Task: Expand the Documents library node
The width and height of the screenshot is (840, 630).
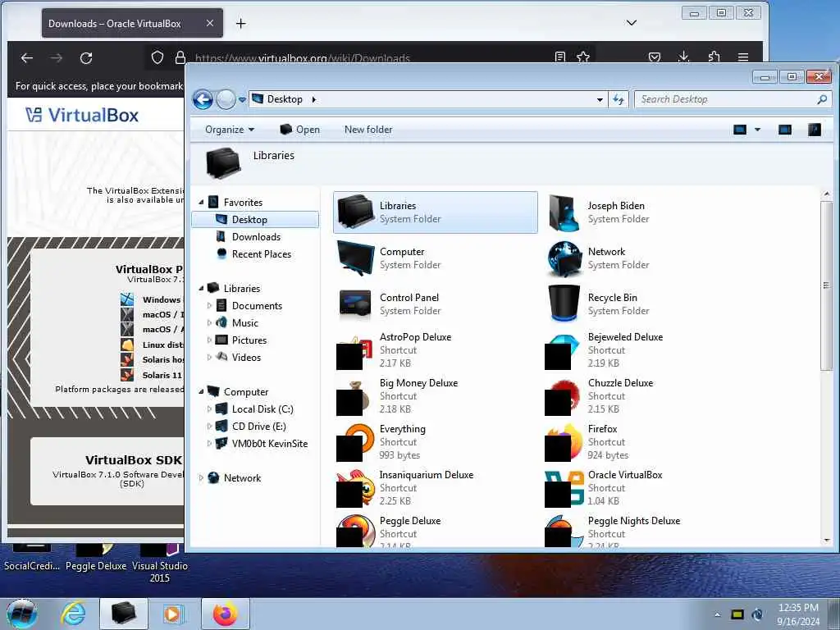Action: (209, 305)
